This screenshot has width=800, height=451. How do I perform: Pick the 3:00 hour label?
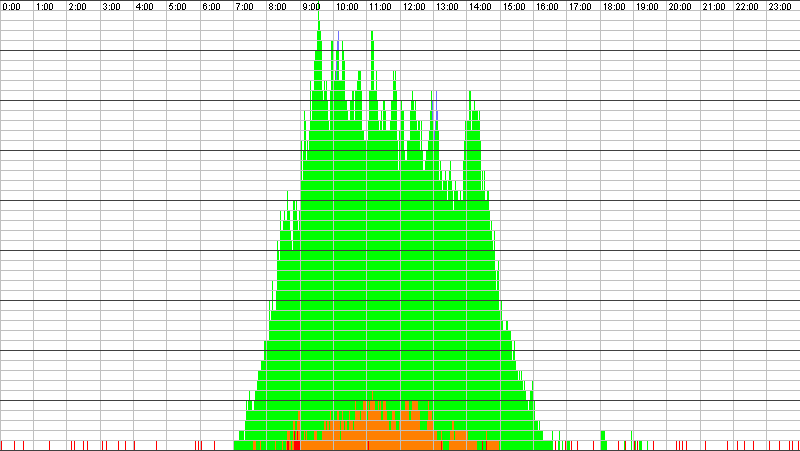tap(111, 7)
